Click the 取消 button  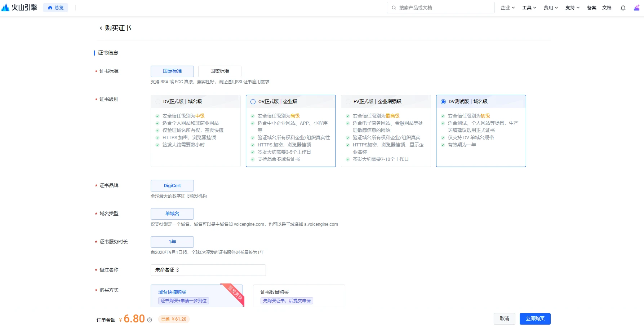click(x=504, y=319)
